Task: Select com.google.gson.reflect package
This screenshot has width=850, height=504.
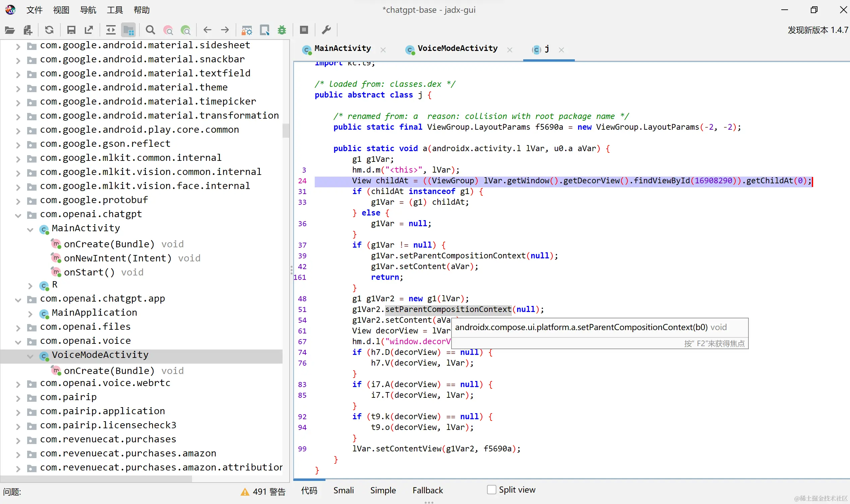Action: (x=105, y=144)
